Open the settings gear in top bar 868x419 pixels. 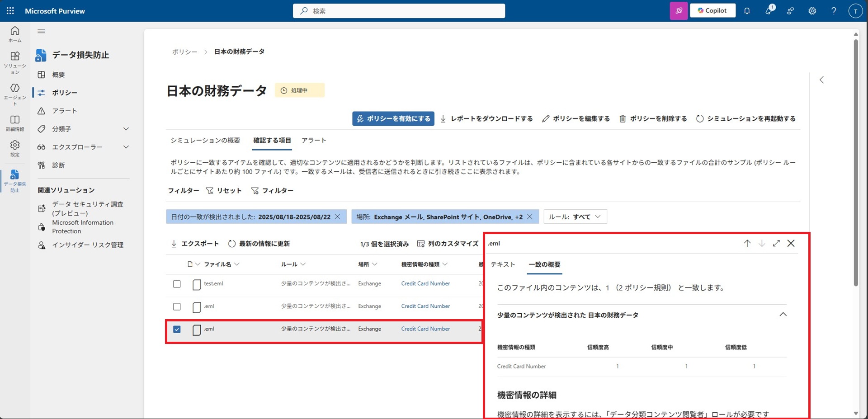point(812,11)
